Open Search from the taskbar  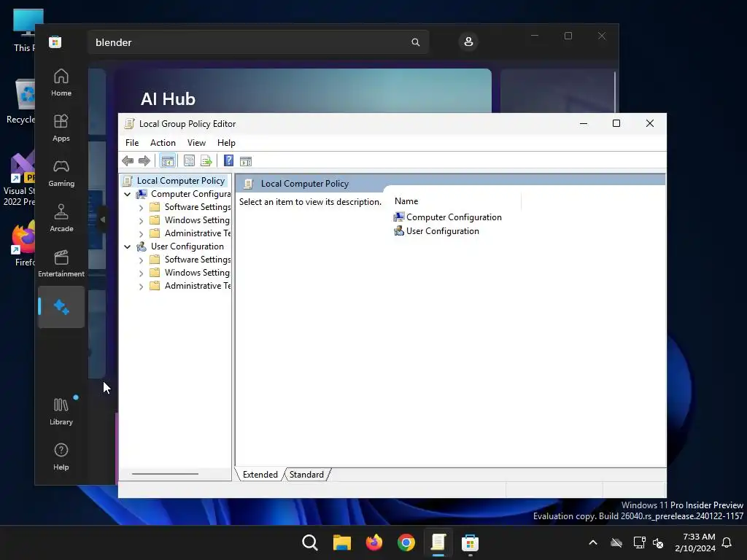309,542
